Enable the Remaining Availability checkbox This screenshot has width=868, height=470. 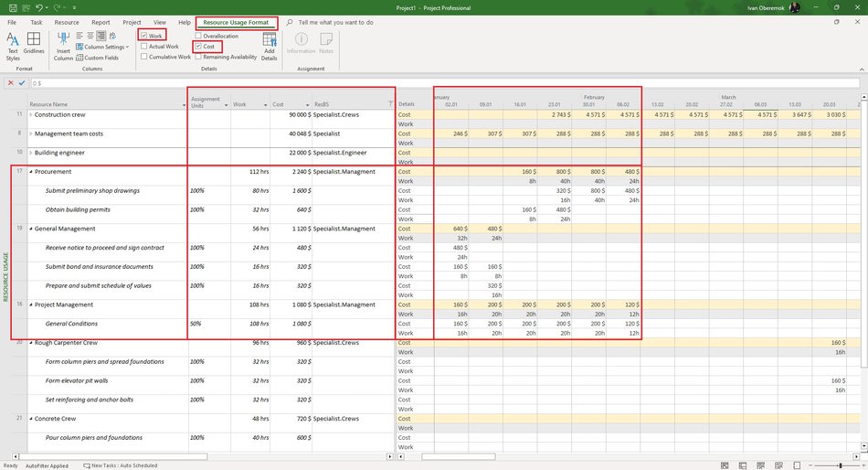198,57
